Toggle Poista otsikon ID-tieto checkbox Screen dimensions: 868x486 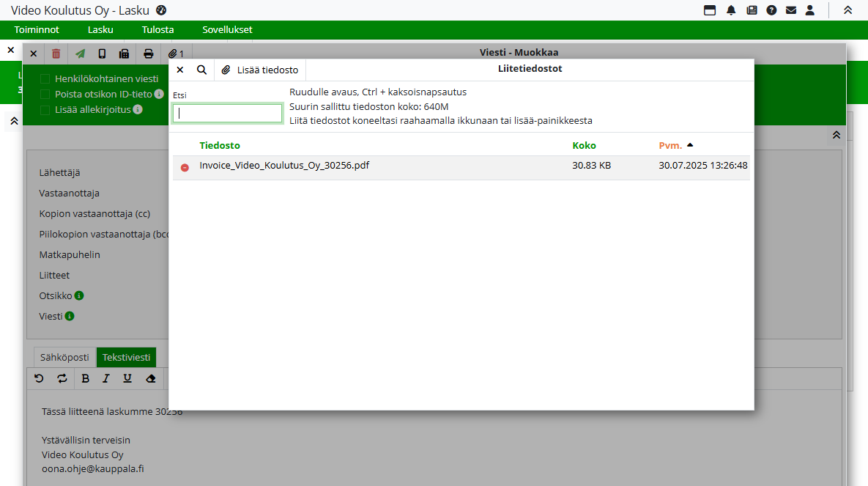point(45,95)
